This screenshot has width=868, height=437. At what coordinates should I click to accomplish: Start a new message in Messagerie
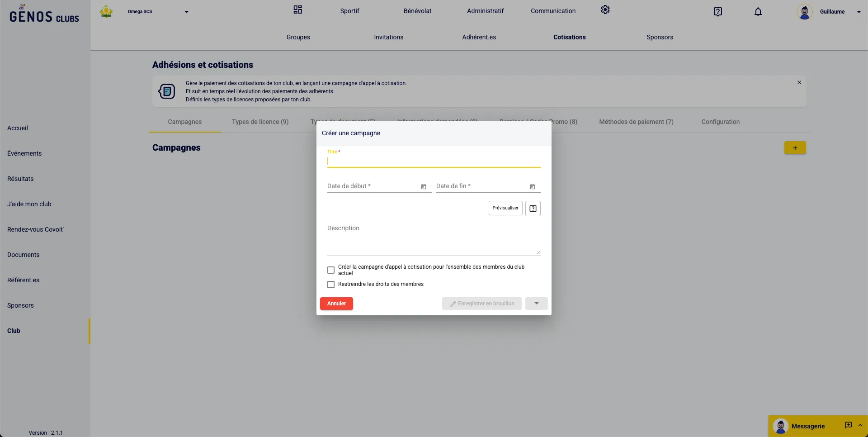[848, 425]
